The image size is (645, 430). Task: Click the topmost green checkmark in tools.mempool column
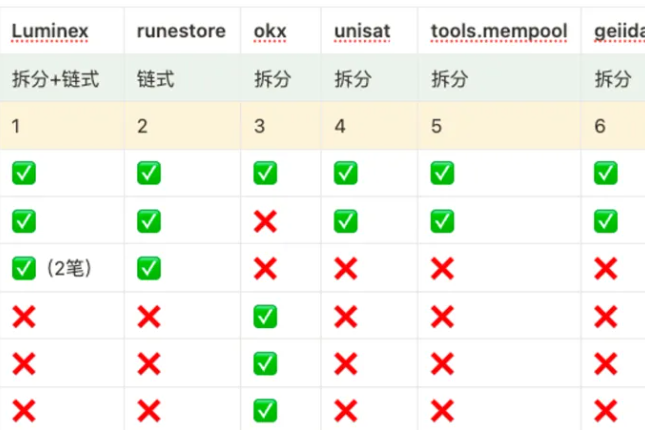point(443,174)
